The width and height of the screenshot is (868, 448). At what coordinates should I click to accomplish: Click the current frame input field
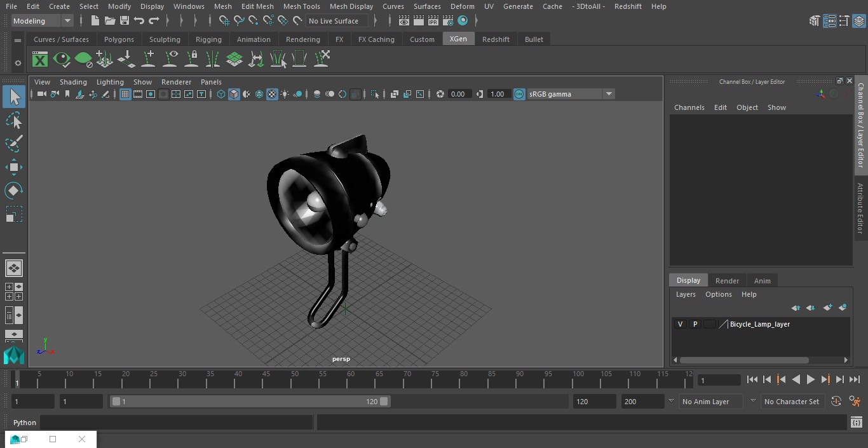[719, 380]
